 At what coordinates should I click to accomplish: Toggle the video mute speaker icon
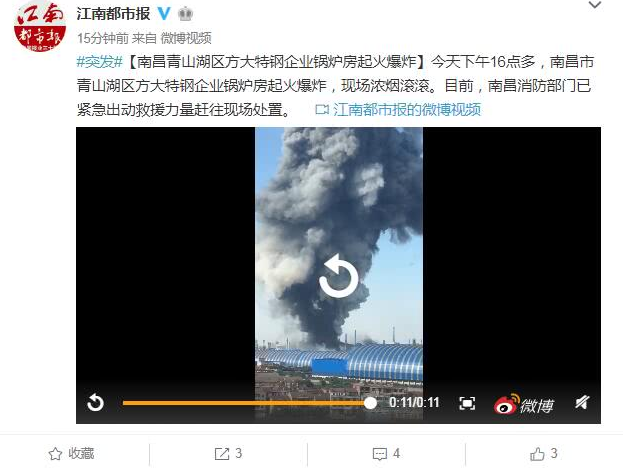pyautogui.click(x=581, y=402)
